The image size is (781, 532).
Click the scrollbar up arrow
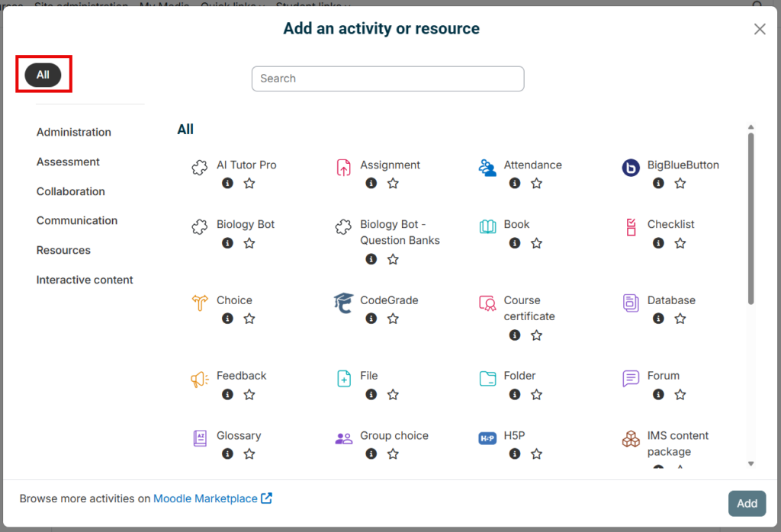tap(750, 127)
